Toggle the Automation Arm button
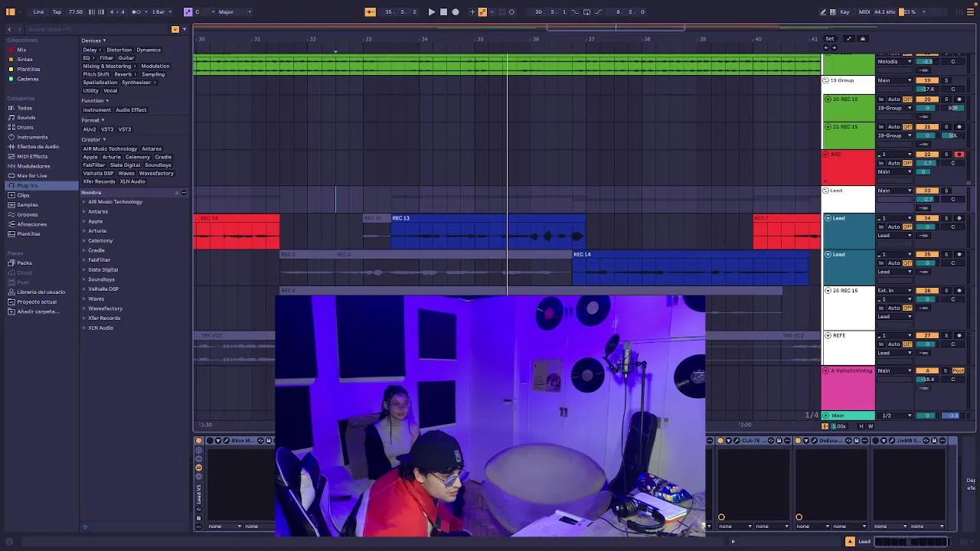Image resolution: width=980 pixels, height=551 pixels. click(482, 11)
